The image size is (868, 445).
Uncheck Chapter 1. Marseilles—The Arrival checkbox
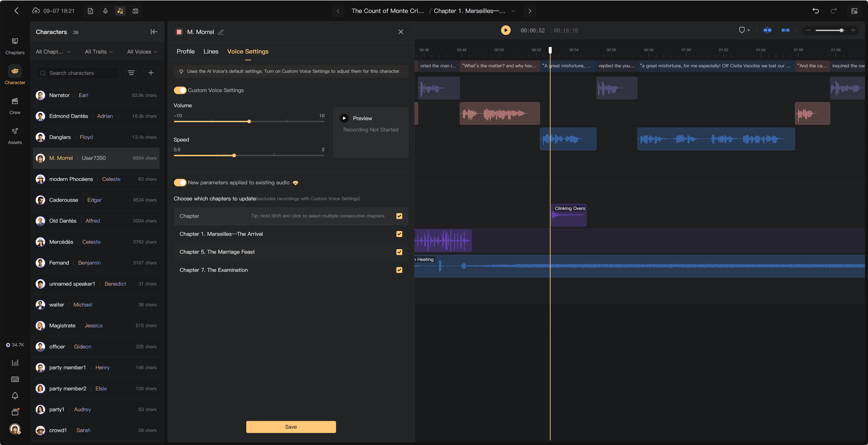[x=399, y=234]
